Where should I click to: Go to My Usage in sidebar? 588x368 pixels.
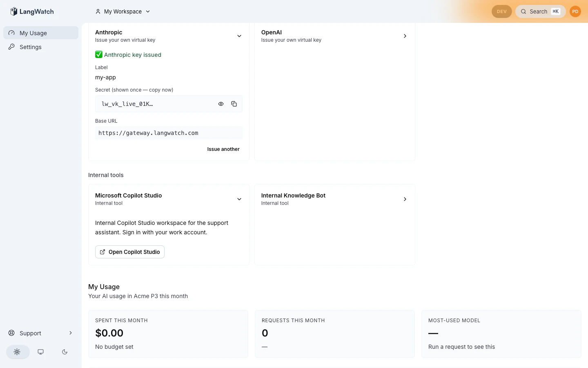pos(41,33)
